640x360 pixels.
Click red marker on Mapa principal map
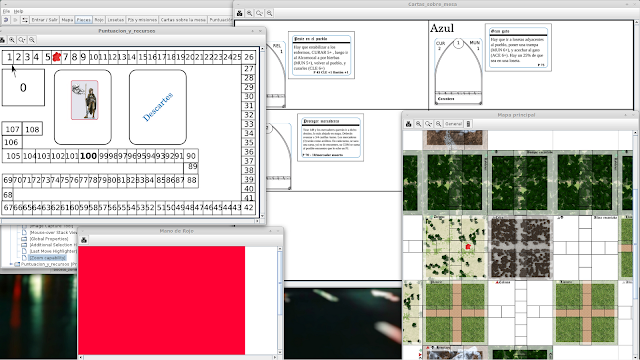(468, 247)
